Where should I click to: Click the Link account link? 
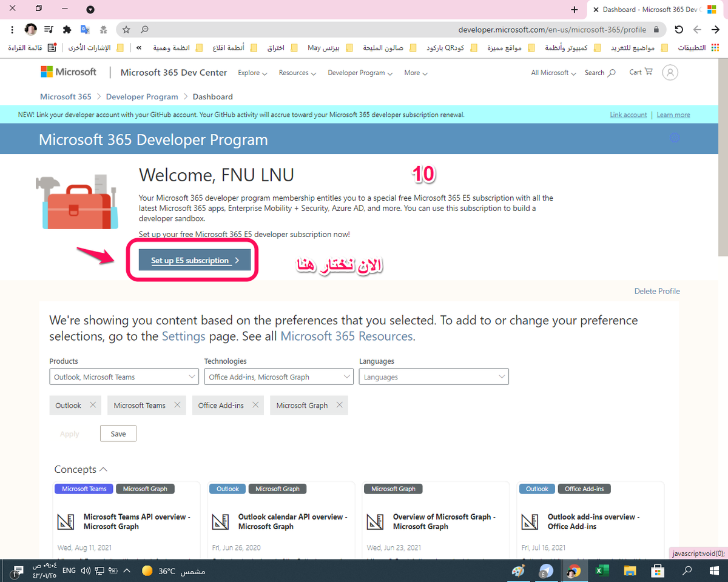click(x=628, y=115)
